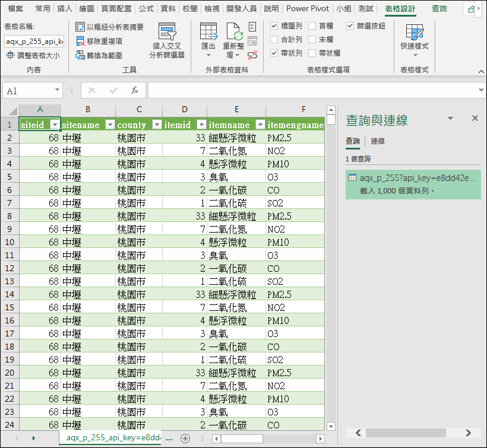Viewport: 487px width, 448px height.
Task: Enable the 末欄 last column checkbox
Action: coord(312,39)
